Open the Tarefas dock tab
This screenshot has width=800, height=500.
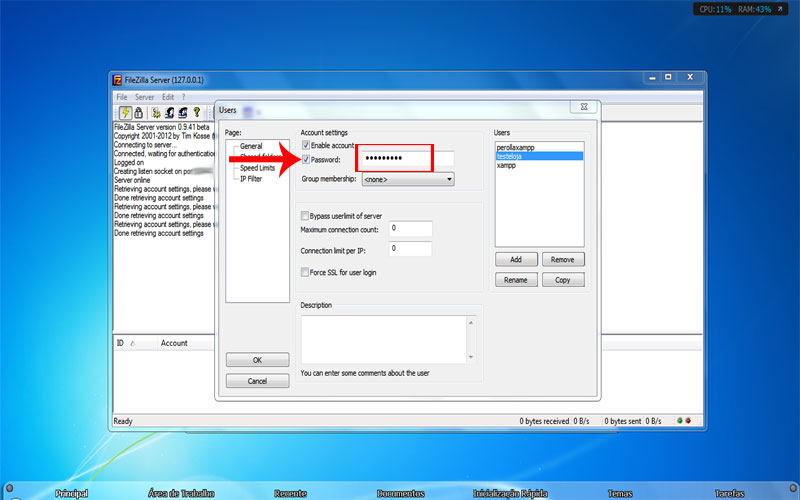tap(730, 493)
